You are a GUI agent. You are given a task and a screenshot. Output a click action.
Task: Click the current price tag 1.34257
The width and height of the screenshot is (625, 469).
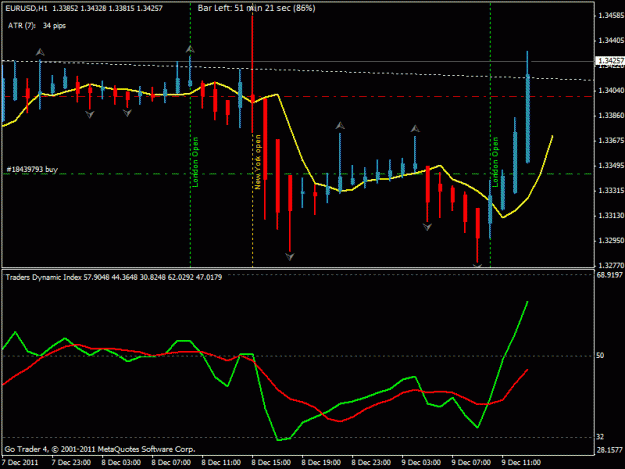tap(610, 61)
